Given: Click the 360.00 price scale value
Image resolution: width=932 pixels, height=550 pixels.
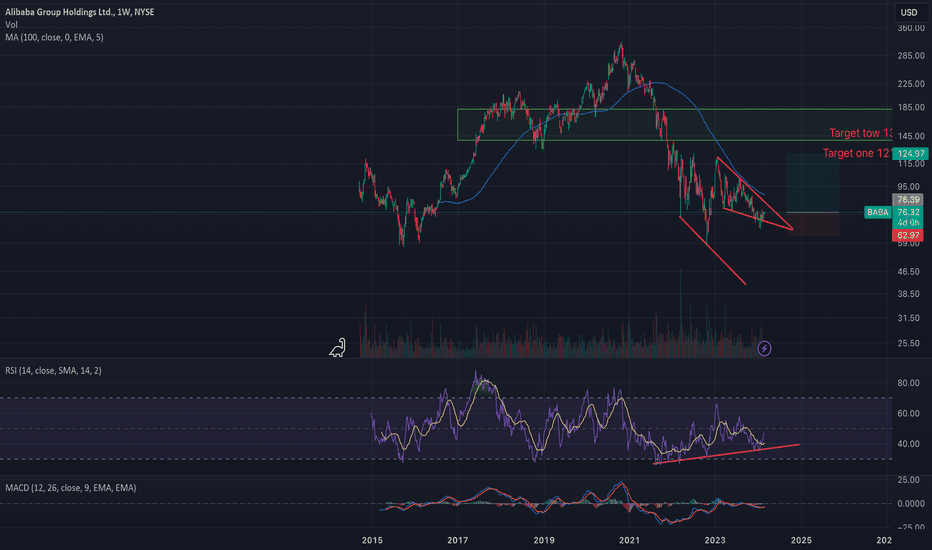Looking at the screenshot, I should coord(911,28).
